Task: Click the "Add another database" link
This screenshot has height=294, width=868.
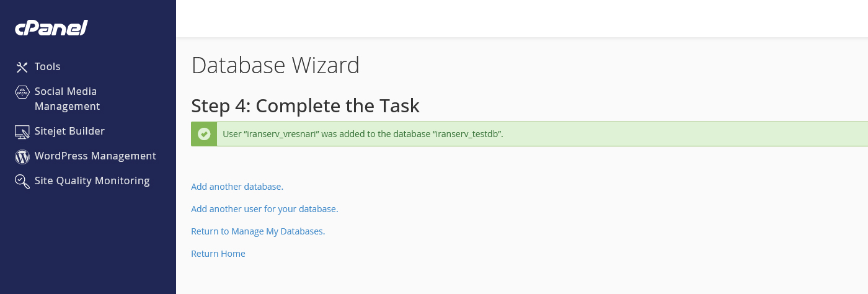Action: [237, 186]
